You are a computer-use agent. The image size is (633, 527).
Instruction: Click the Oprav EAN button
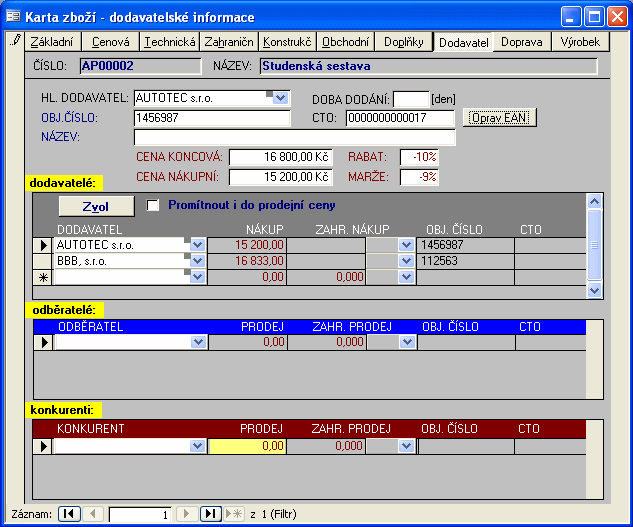coord(499,118)
